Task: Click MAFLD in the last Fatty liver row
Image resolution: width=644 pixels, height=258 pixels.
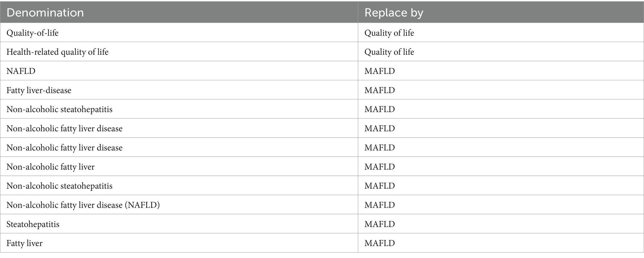Action: point(379,243)
